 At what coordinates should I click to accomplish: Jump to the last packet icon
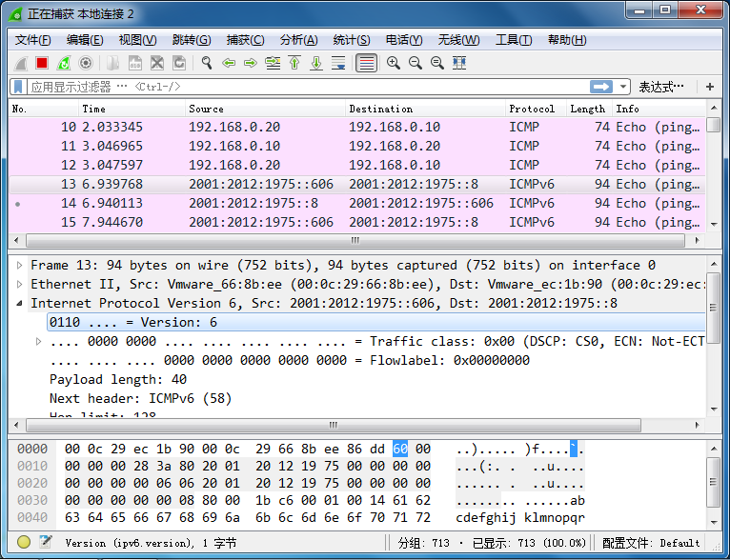coord(316,63)
